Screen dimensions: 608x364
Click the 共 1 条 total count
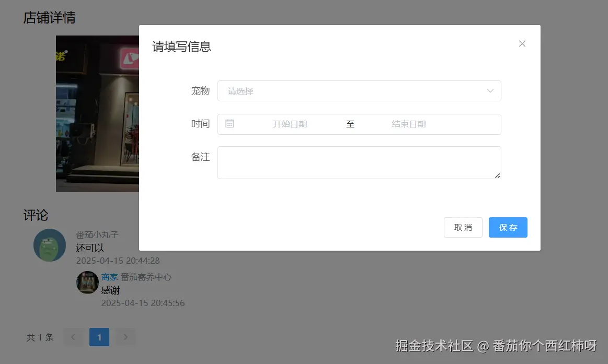pyautogui.click(x=40, y=337)
